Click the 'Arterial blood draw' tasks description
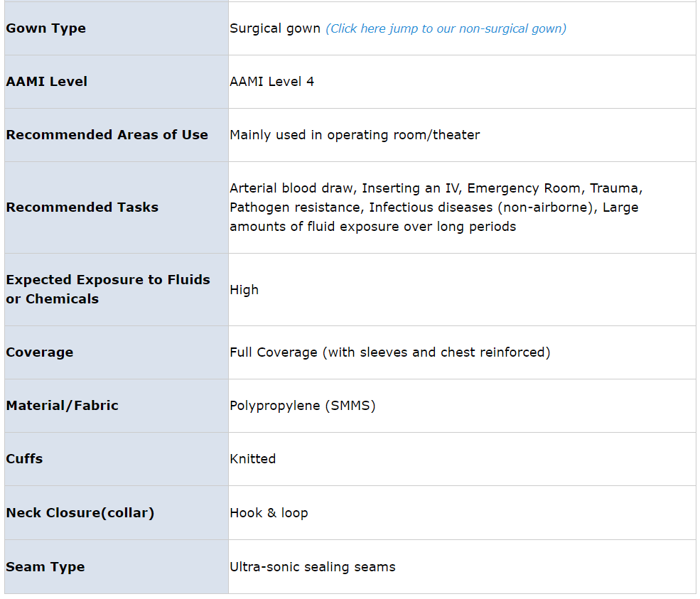Image resolution: width=700 pixels, height=599 pixels. click(436, 207)
